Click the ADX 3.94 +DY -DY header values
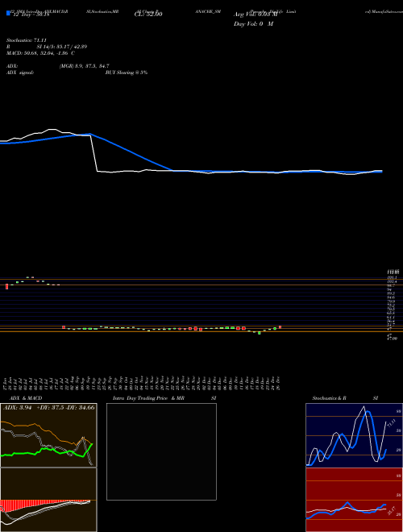403x532 pixels. (x=49, y=407)
